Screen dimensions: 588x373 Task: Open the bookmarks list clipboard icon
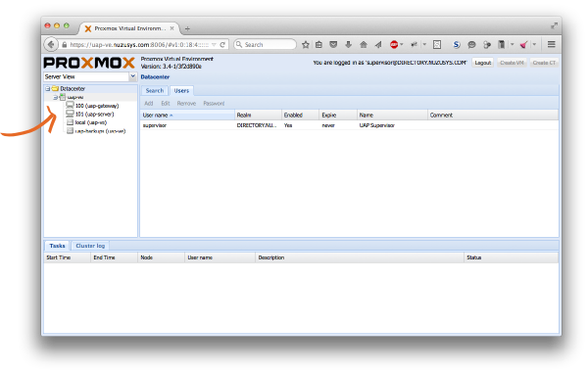tap(318, 45)
